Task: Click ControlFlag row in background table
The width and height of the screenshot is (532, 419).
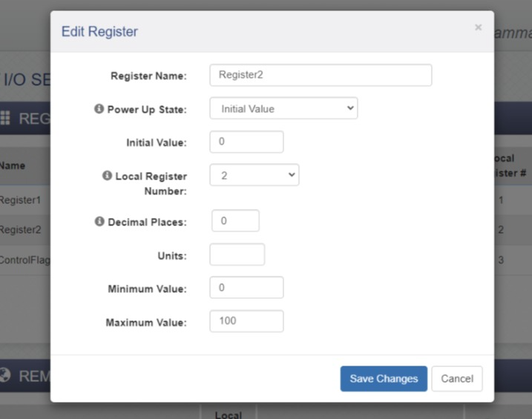Action: tap(24, 260)
